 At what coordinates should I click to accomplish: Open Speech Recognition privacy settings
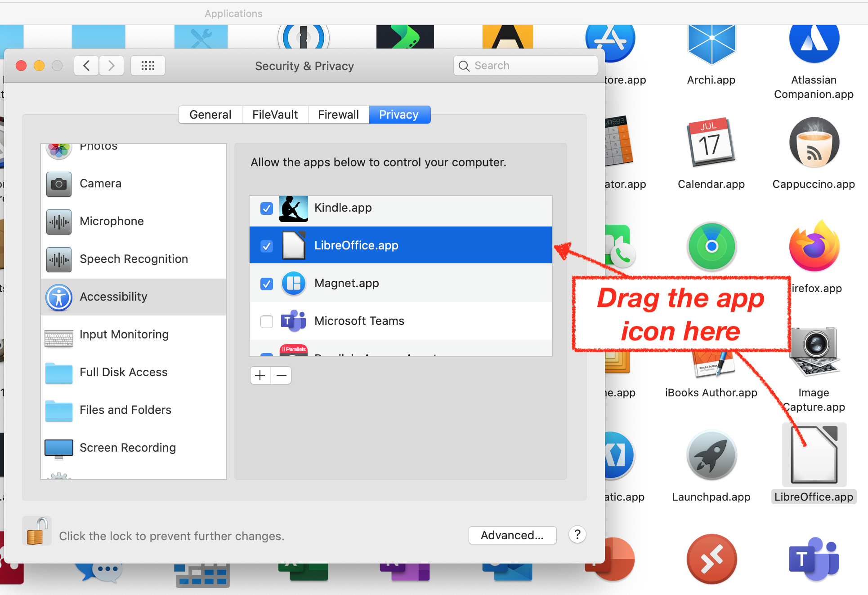pyautogui.click(x=134, y=259)
